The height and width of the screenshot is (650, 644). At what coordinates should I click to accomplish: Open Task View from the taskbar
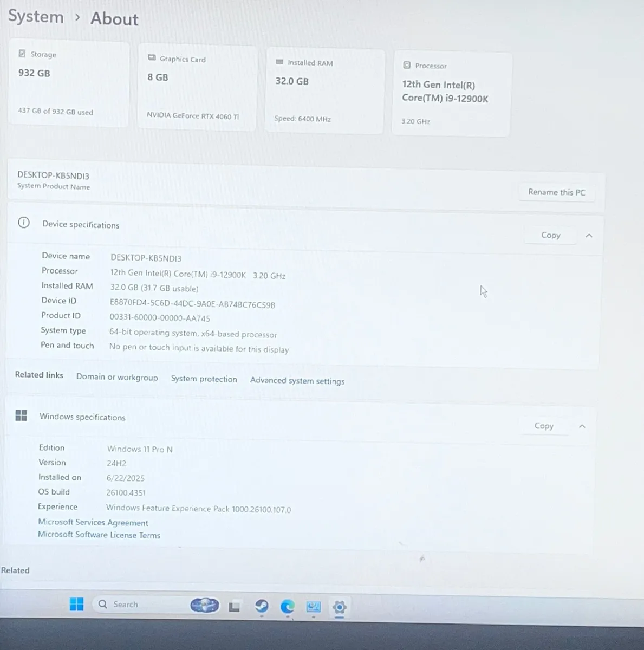pyautogui.click(x=234, y=607)
